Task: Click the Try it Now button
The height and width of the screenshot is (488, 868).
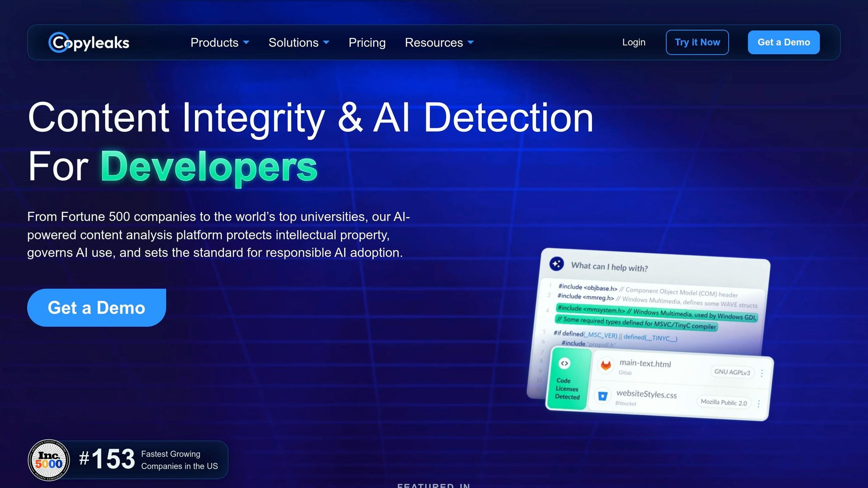Action: coord(697,42)
